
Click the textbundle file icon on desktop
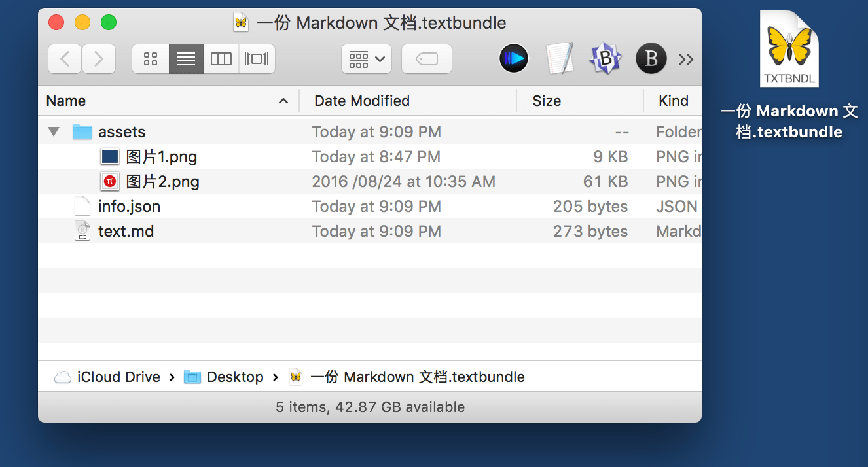click(x=789, y=50)
